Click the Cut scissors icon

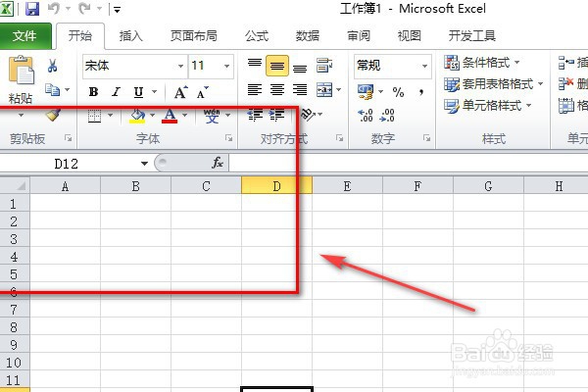(52, 66)
